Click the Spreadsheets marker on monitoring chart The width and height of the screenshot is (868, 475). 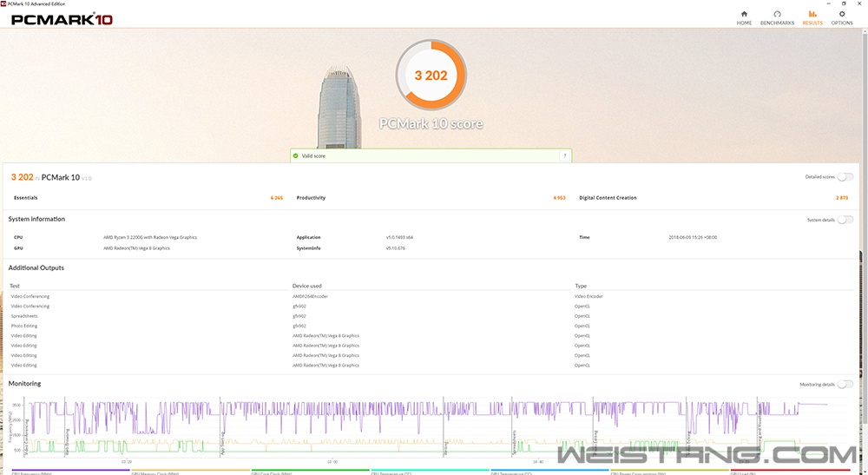514,443
